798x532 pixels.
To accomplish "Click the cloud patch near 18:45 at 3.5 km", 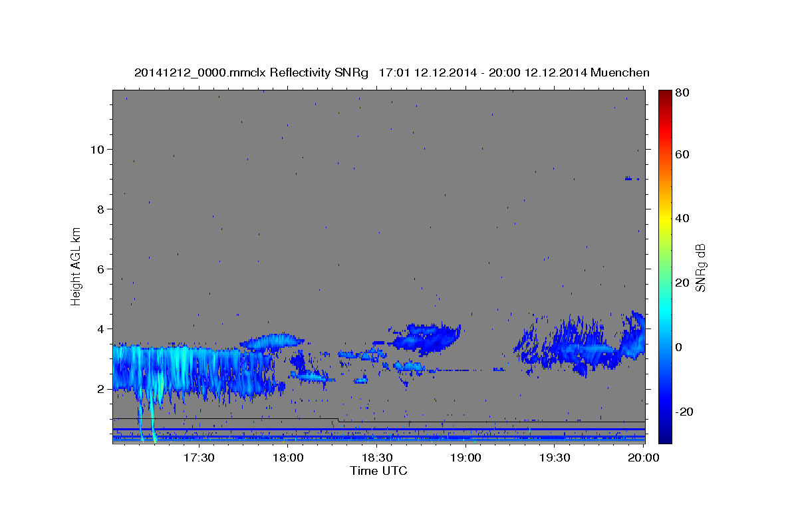I will pos(425,338).
